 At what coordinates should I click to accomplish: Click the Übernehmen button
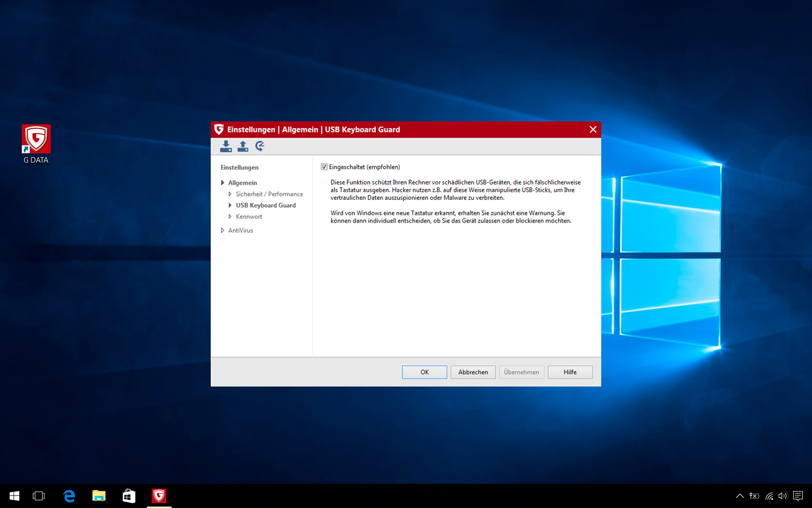[522, 372]
